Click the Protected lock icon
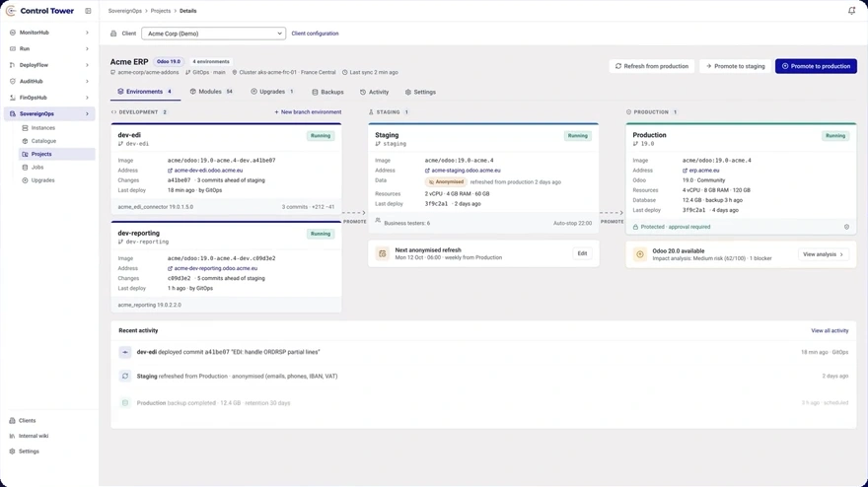Image resolution: width=868 pixels, height=487 pixels. coord(635,227)
